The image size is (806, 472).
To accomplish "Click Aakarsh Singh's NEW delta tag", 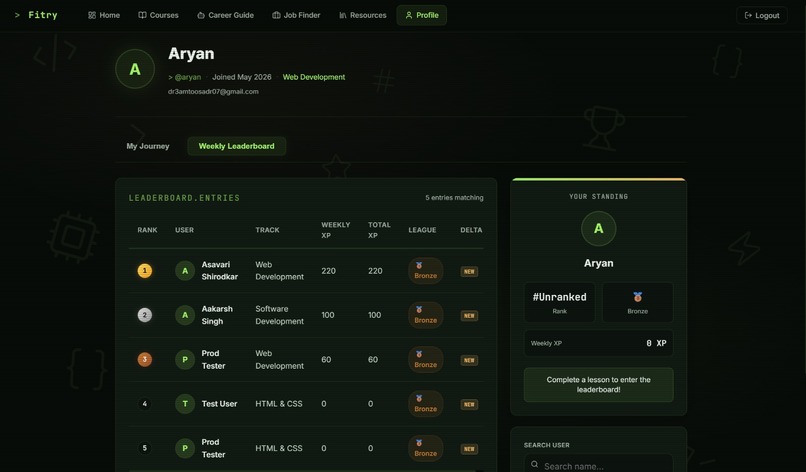I will point(469,316).
